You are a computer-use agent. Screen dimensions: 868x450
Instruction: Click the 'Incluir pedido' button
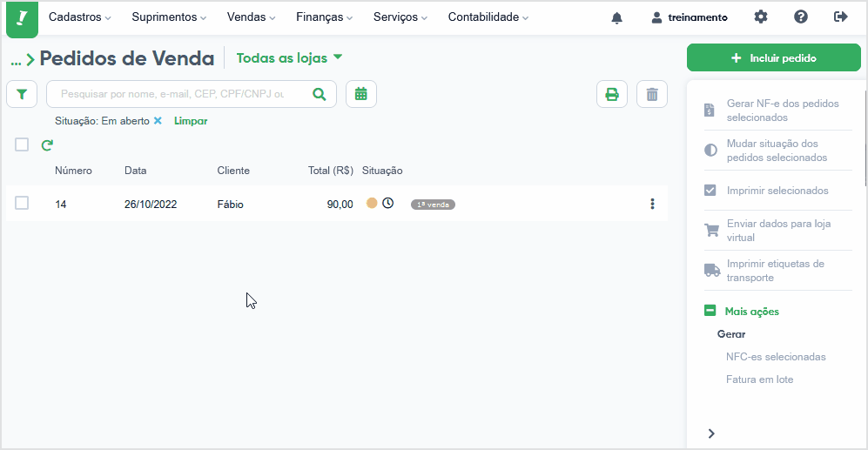(773, 58)
